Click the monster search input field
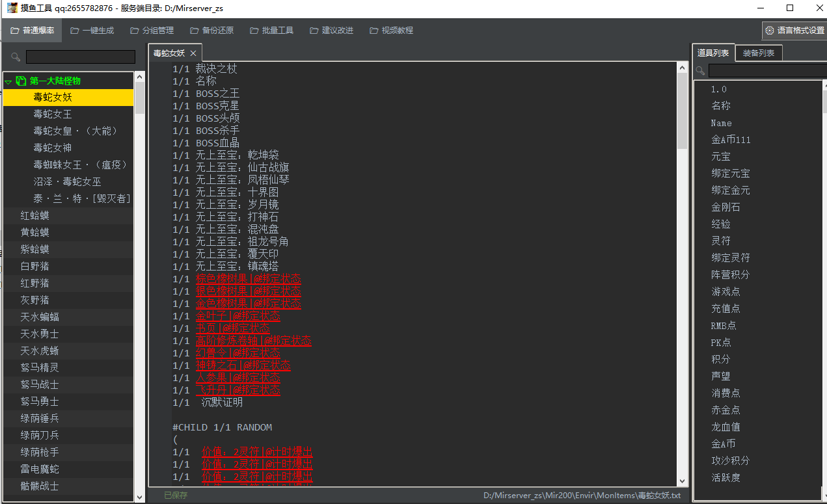Image resolution: width=827 pixels, height=504 pixels. 80,57
